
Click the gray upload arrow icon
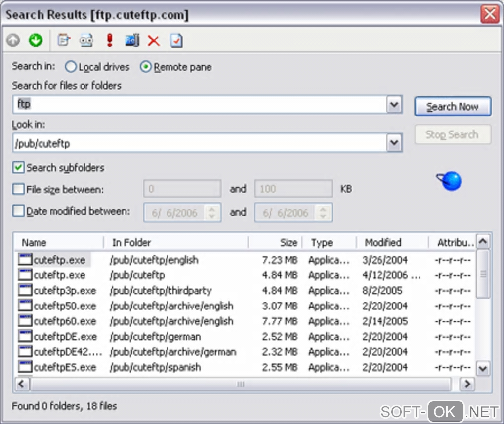13,40
